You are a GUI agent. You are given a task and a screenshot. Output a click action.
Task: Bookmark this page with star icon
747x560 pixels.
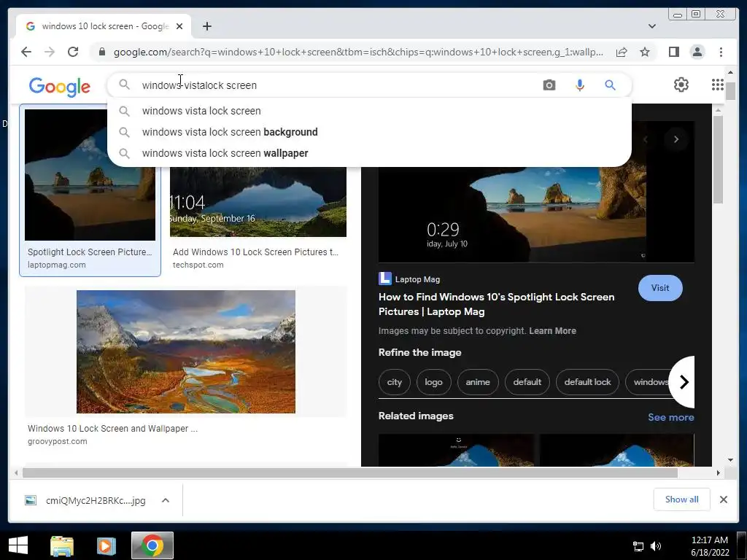pyautogui.click(x=645, y=52)
